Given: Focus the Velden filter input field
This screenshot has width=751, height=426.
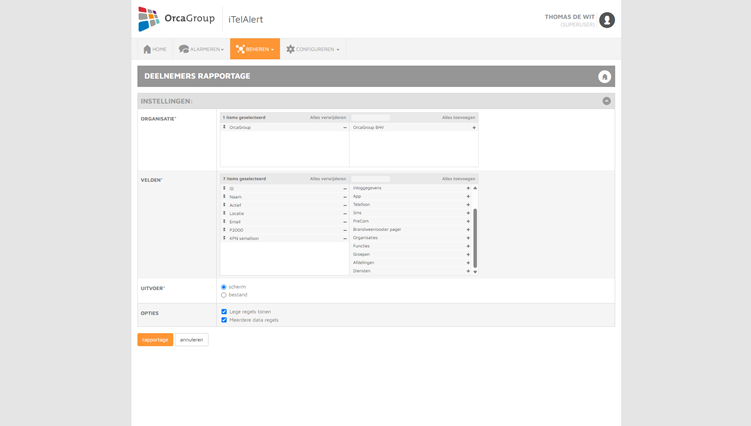Looking at the screenshot, I should tap(370, 179).
